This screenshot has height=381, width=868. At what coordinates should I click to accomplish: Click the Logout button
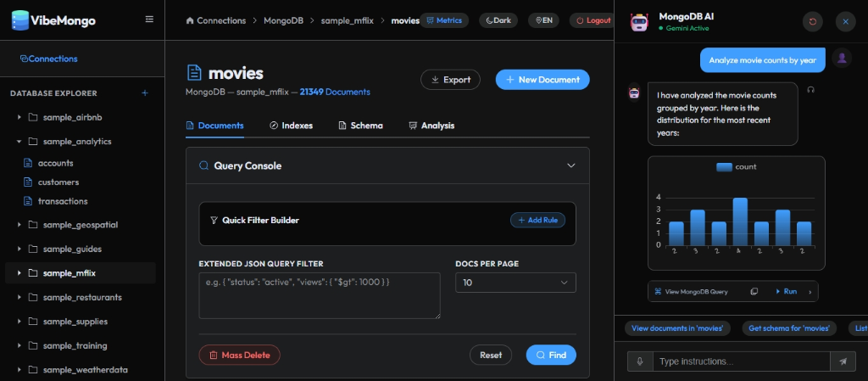coord(593,20)
